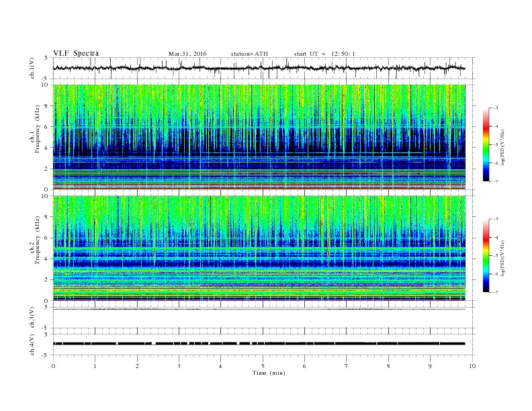This screenshot has height=411, width=532.
Task: Click inside the ch.2 spectrogram panel
Action: coord(259,248)
